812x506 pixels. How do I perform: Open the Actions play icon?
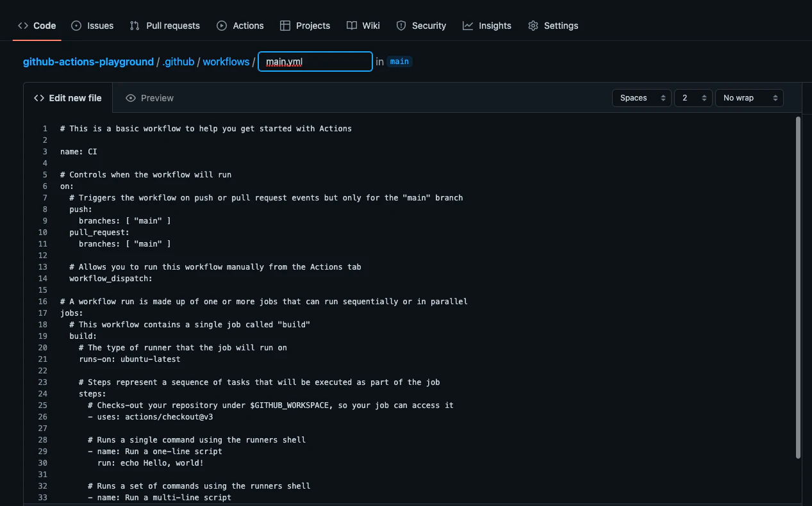(222, 26)
